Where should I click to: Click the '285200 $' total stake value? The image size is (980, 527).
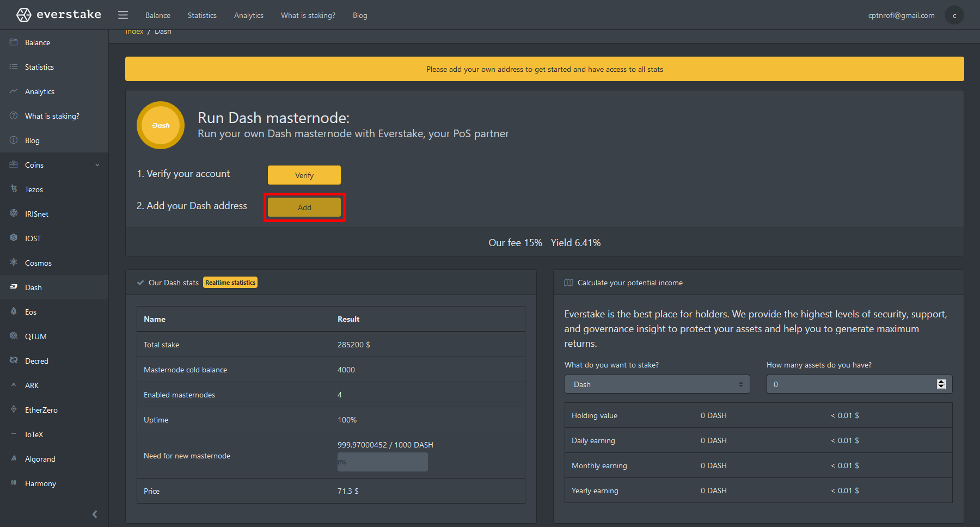pos(354,345)
